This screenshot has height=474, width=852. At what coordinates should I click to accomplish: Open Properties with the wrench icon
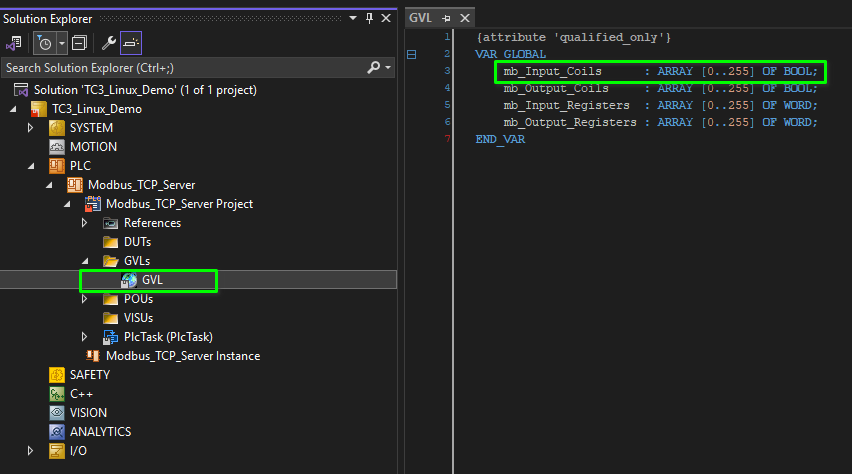(109, 43)
